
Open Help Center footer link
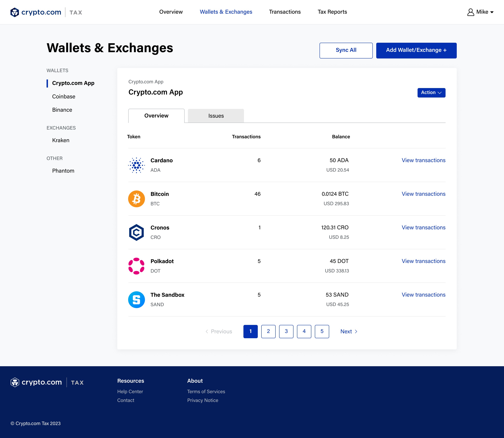130,392
